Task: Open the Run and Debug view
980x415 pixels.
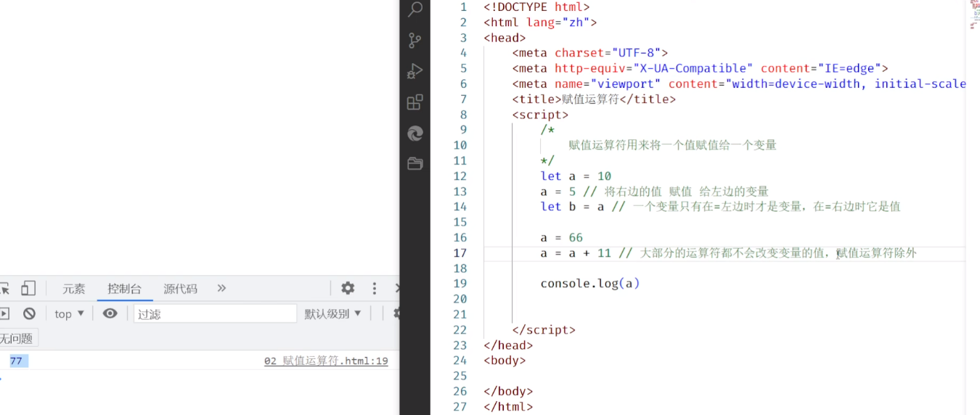Action: (x=415, y=71)
